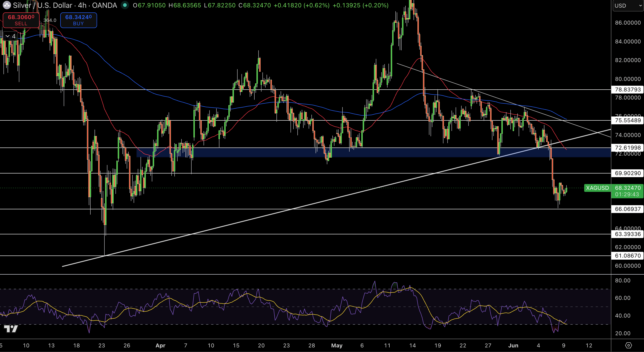Select the 61.08670 horizontal line price label
The image size is (644, 352).
coord(627,255)
